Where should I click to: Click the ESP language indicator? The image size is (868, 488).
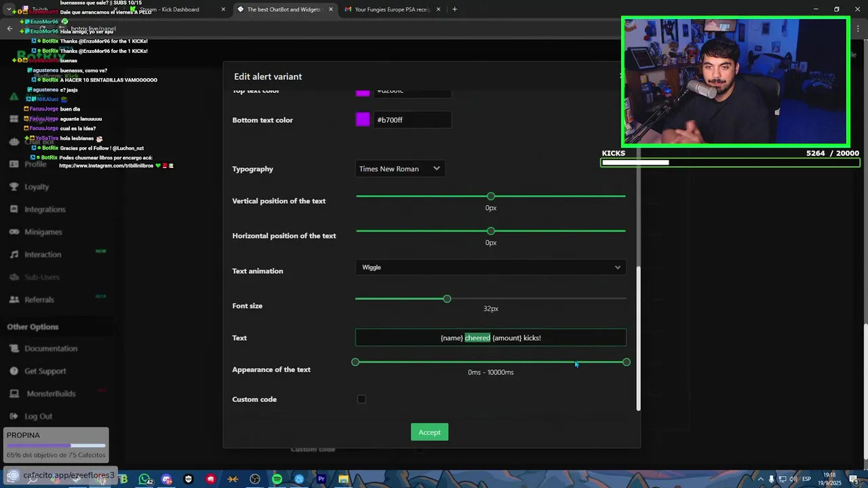pos(806,479)
